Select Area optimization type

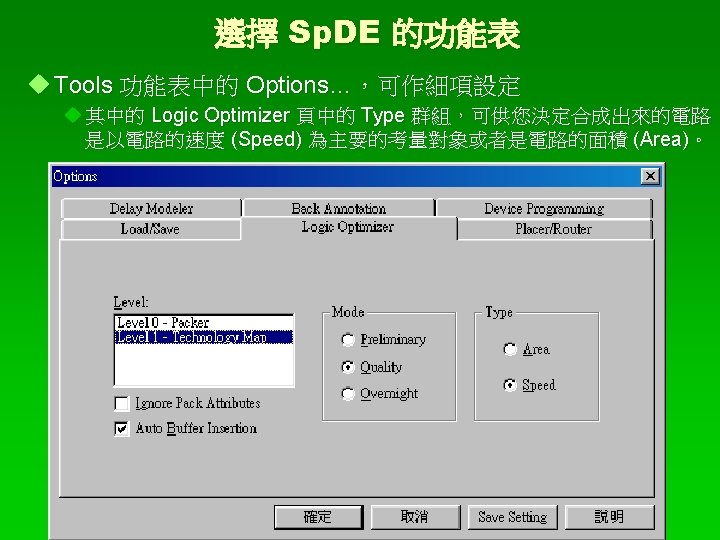[510, 349]
